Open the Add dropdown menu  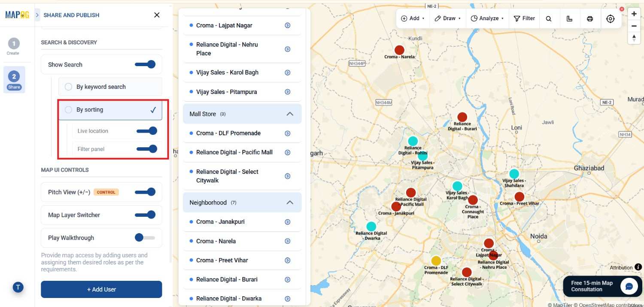click(x=413, y=18)
